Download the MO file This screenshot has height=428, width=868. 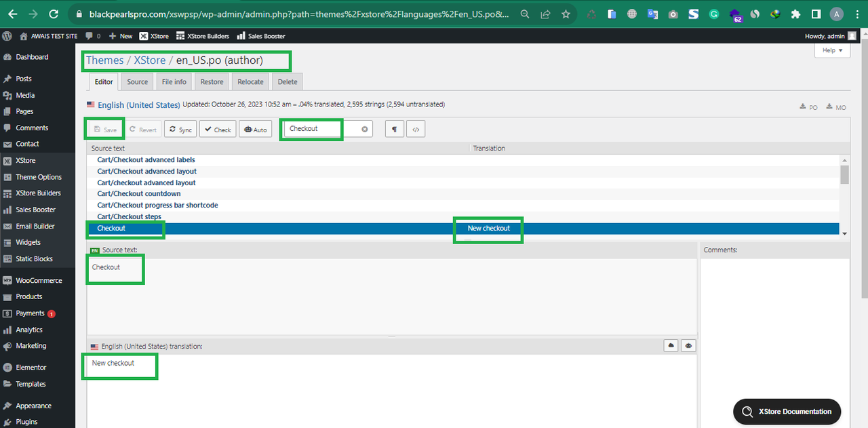(x=835, y=107)
